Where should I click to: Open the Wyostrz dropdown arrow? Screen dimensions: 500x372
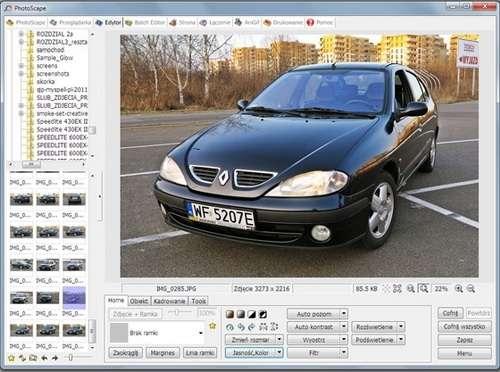343,340
